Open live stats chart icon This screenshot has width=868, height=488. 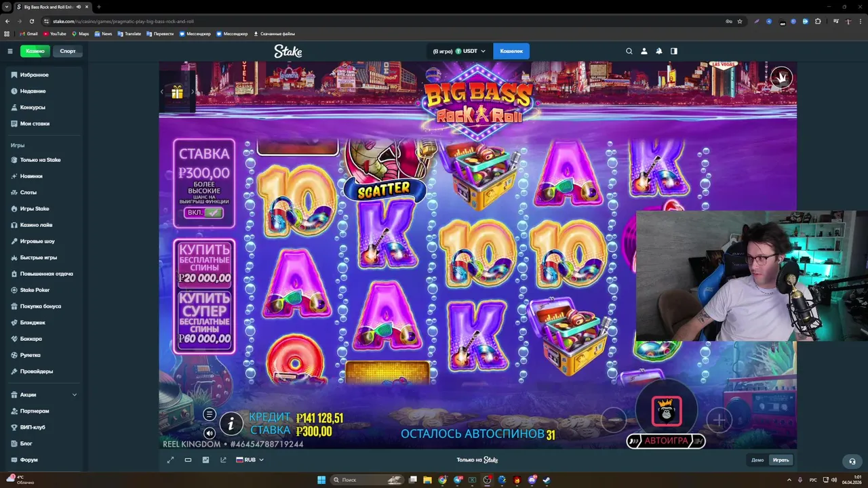point(205,460)
